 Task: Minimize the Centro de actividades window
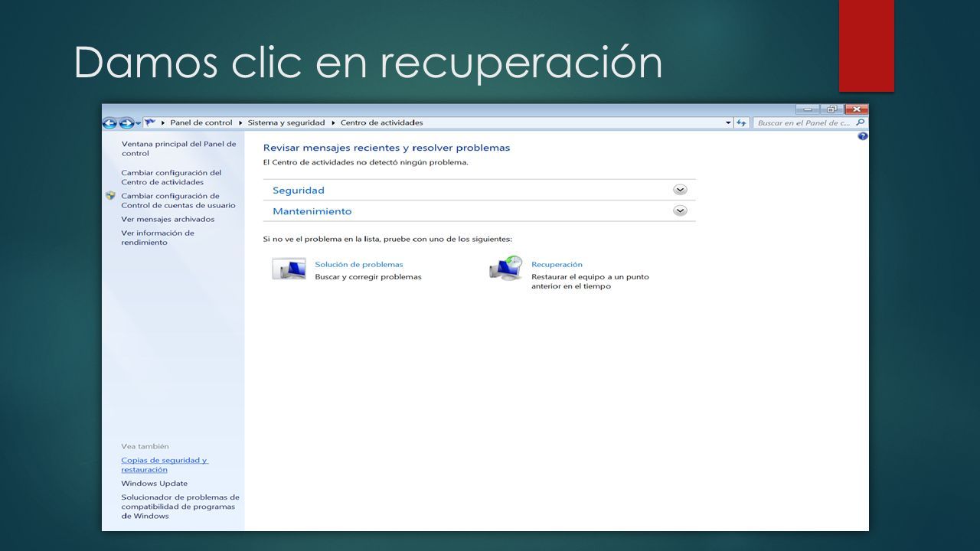pos(806,109)
